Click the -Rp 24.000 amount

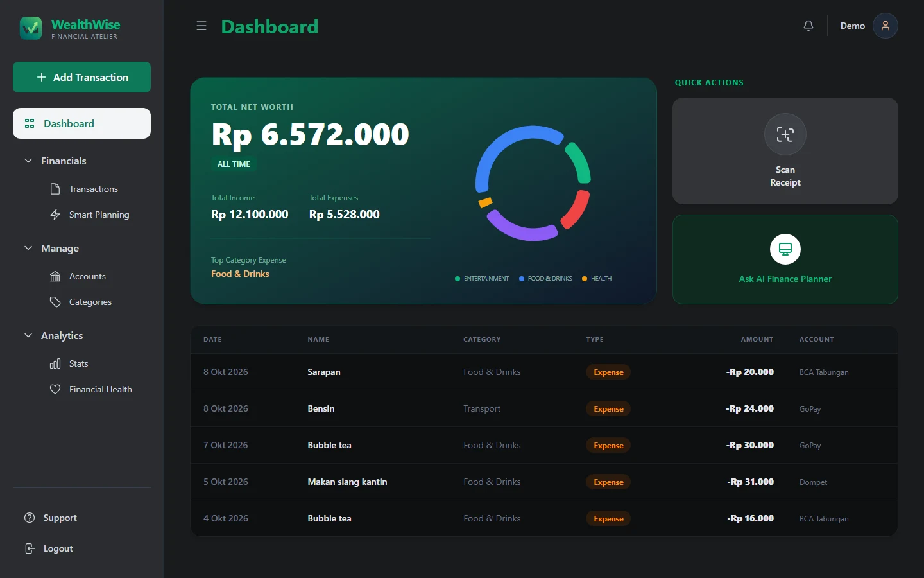coord(749,408)
